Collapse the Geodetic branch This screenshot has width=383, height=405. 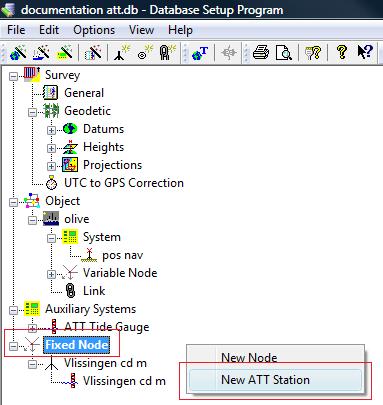(32, 112)
